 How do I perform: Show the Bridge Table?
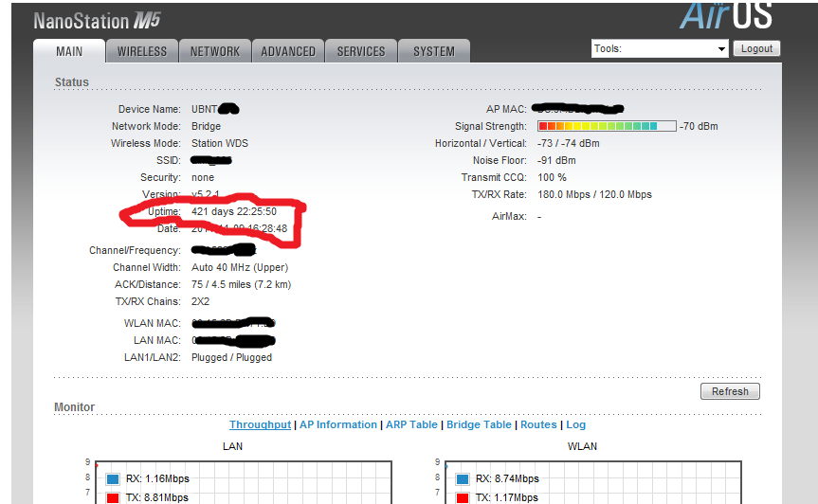pyautogui.click(x=479, y=424)
